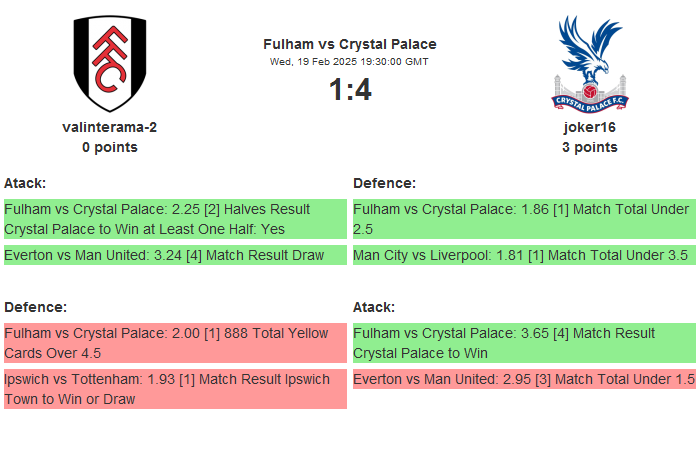Select the Man City vs Liverpool bet

point(524,255)
